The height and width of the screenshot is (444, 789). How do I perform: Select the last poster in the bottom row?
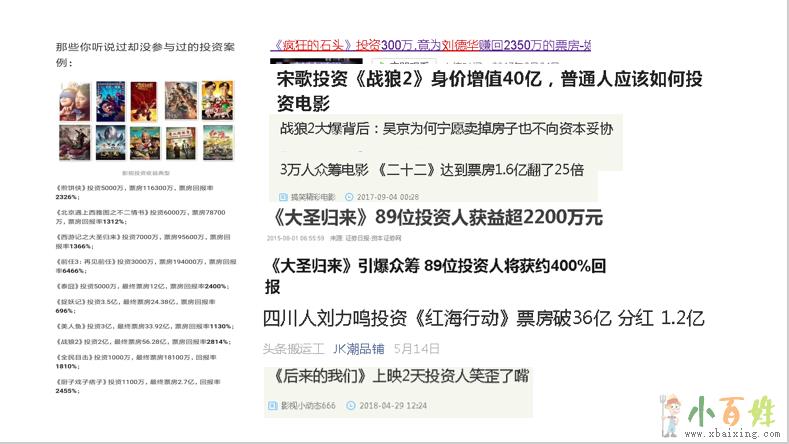(x=219, y=143)
